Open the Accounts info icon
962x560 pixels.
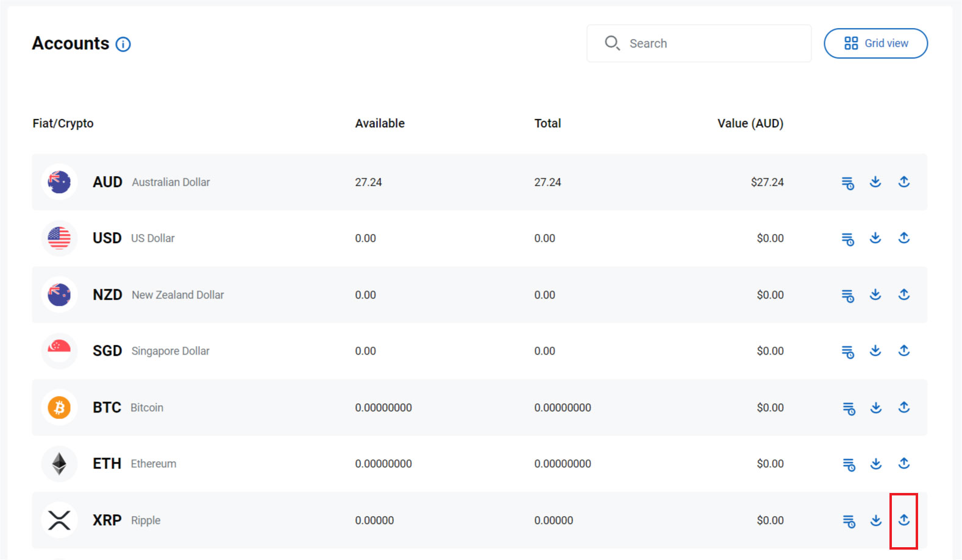123,44
